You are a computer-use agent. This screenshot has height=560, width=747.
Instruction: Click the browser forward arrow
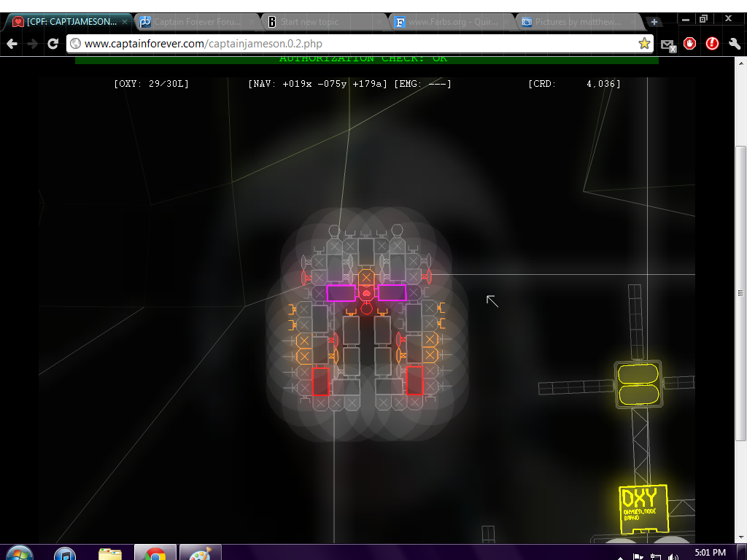pos(32,44)
